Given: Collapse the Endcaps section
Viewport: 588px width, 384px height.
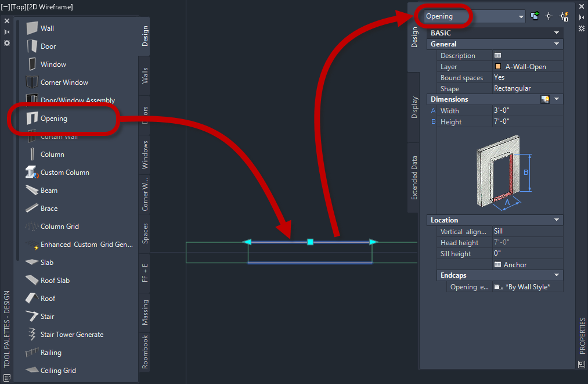Looking at the screenshot, I should [x=558, y=275].
